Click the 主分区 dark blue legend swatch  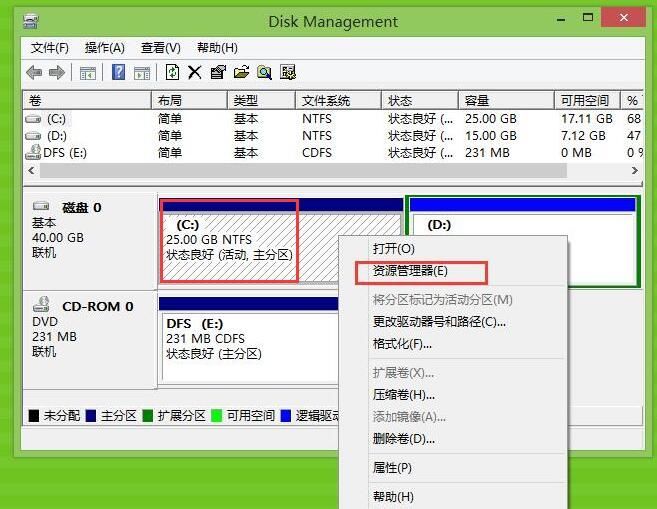point(91,416)
